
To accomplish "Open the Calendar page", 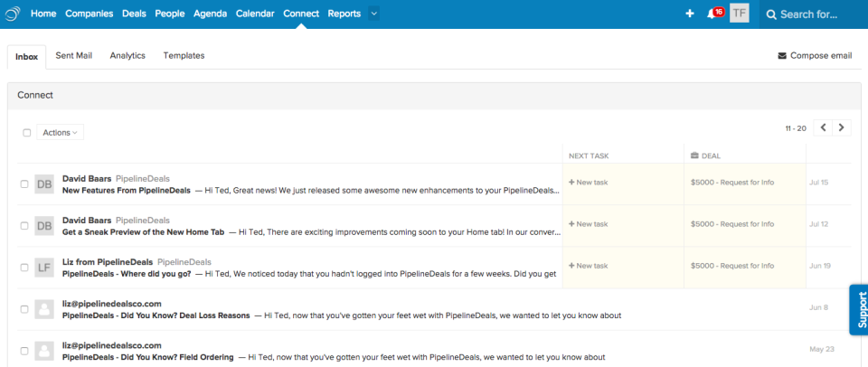I will point(255,14).
